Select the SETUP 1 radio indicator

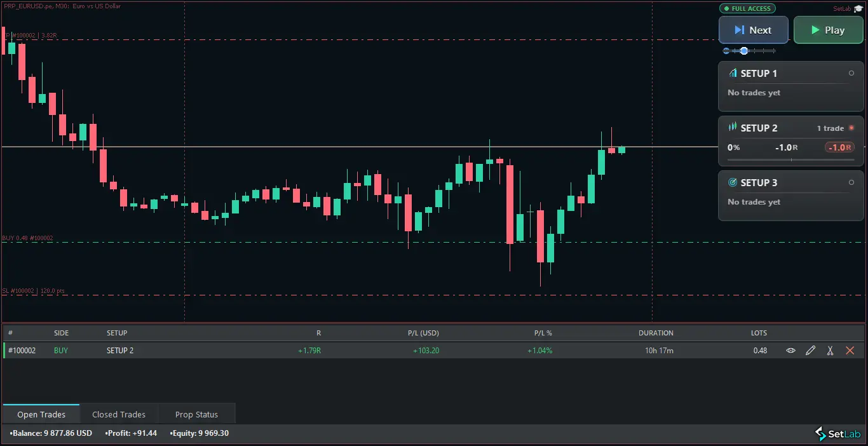pyautogui.click(x=851, y=73)
